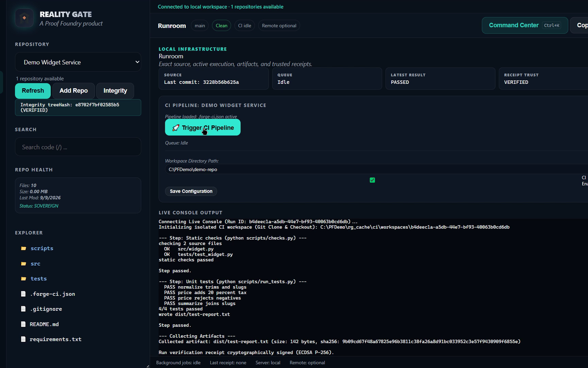Click the rocket icon on Trigger CI Pipeline

(176, 128)
